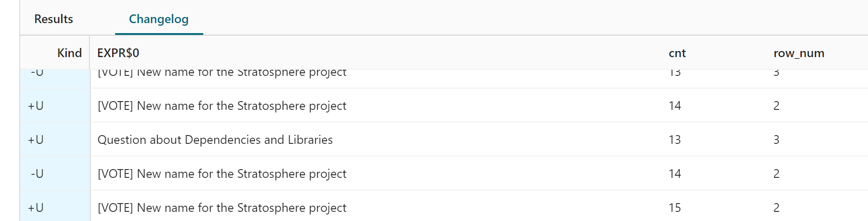Select the Changelog tab
The image size is (868, 221).
159,19
